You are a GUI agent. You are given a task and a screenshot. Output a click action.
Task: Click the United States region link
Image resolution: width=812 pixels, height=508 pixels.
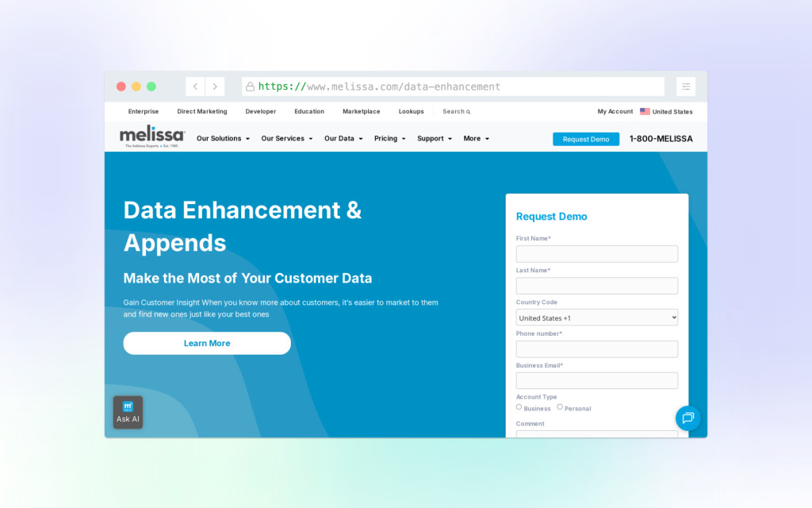point(672,111)
